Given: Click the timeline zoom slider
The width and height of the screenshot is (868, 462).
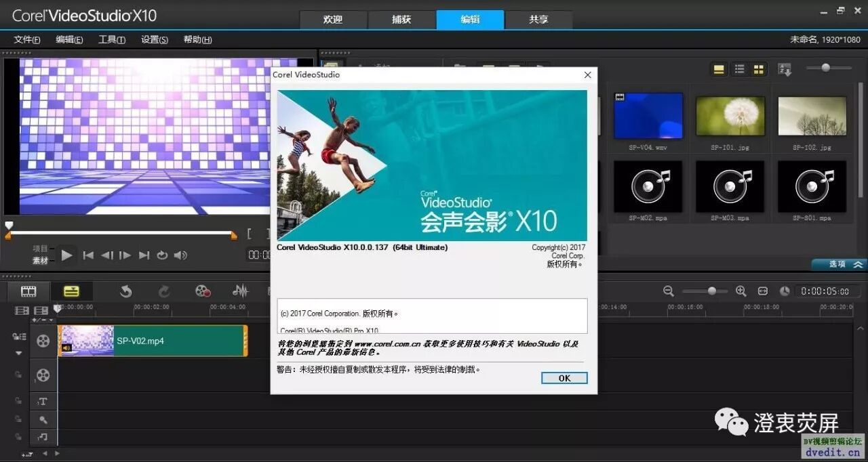Looking at the screenshot, I should pyautogui.click(x=705, y=291).
